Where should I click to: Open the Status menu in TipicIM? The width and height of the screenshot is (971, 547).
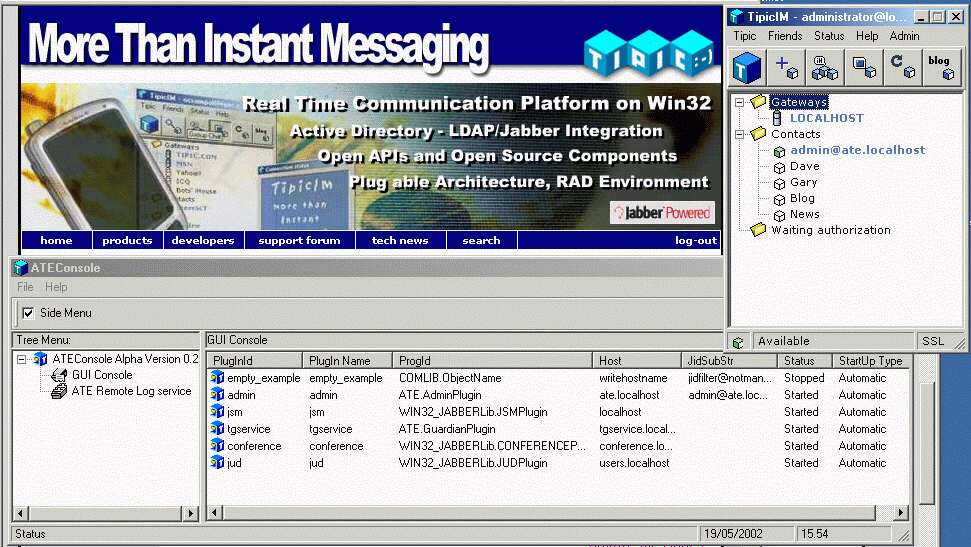pos(829,36)
